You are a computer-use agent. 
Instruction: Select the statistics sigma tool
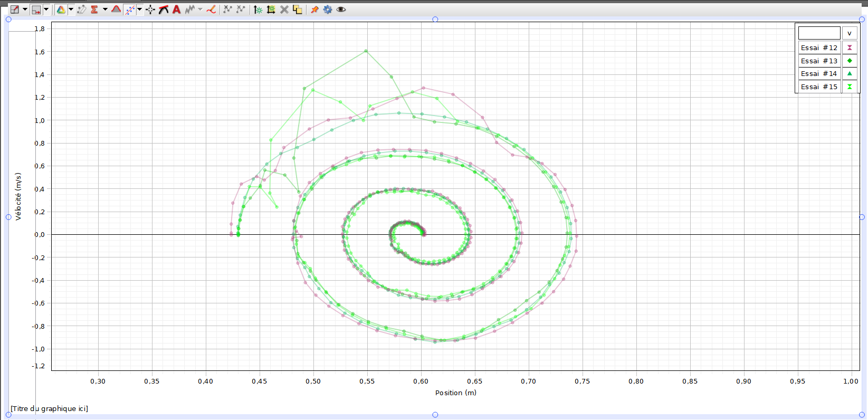point(94,9)
